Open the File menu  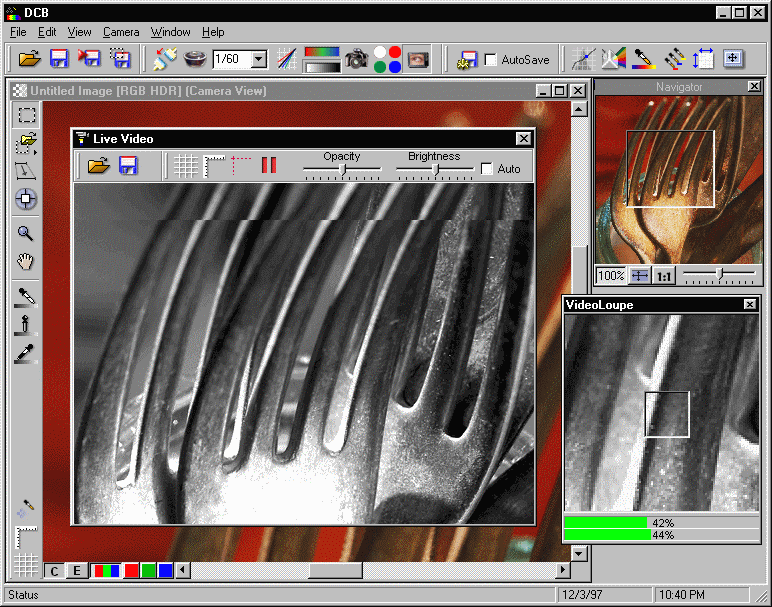coord(18,32)
